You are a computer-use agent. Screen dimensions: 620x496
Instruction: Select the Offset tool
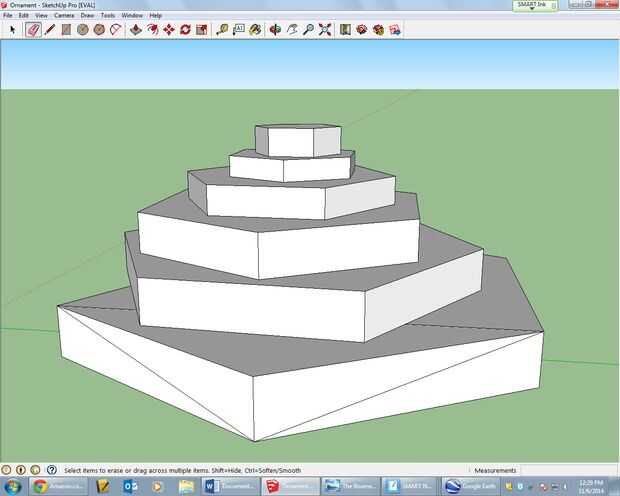pyautogui.click(x=152, y=30)
